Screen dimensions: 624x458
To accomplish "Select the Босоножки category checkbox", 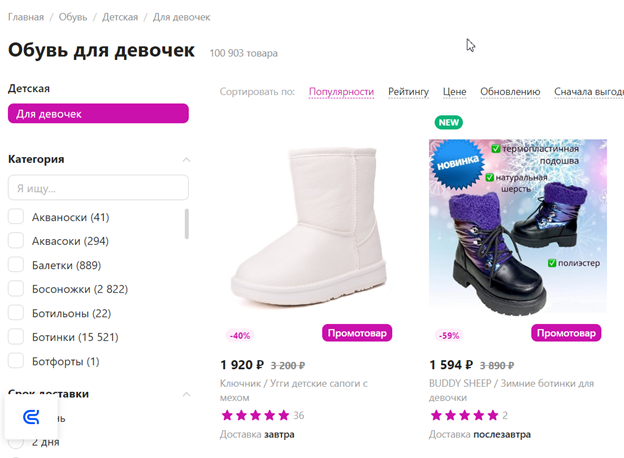I will pyautogui.click(x=16, y=288).
